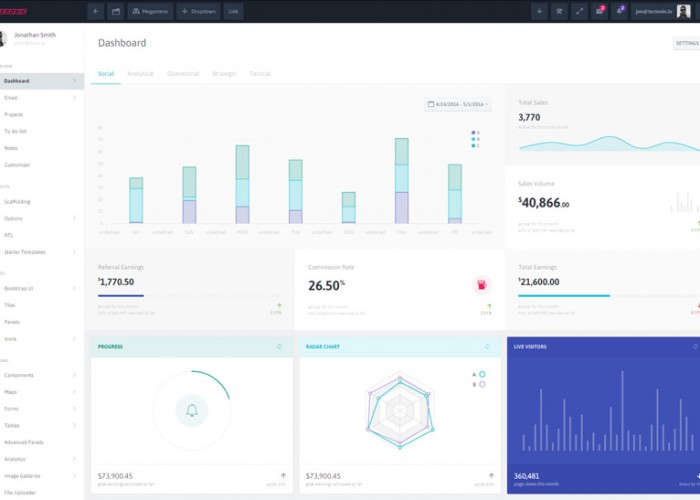Click the window layout icon beside back arrow
Viewport: 700px width, 500px height.
[x=116, y=12]
